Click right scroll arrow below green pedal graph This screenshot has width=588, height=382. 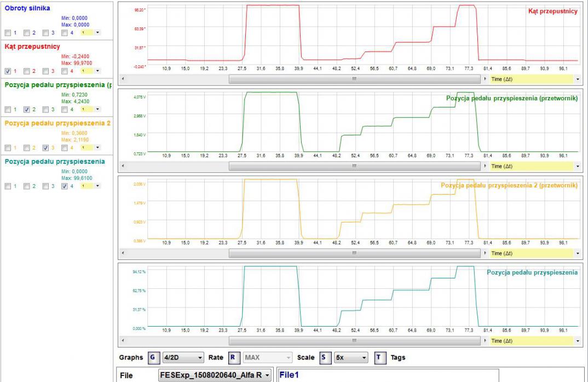(x=485, y=166)
